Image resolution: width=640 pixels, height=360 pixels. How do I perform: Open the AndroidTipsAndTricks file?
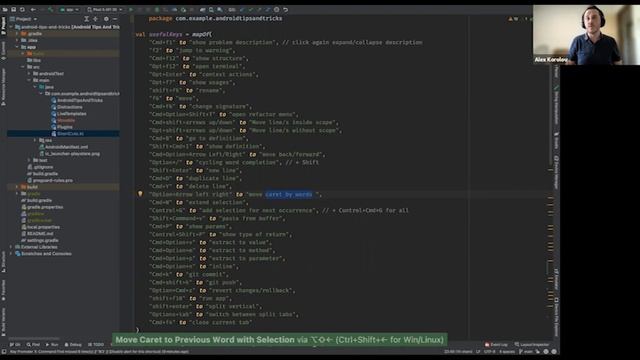[77, 100]
